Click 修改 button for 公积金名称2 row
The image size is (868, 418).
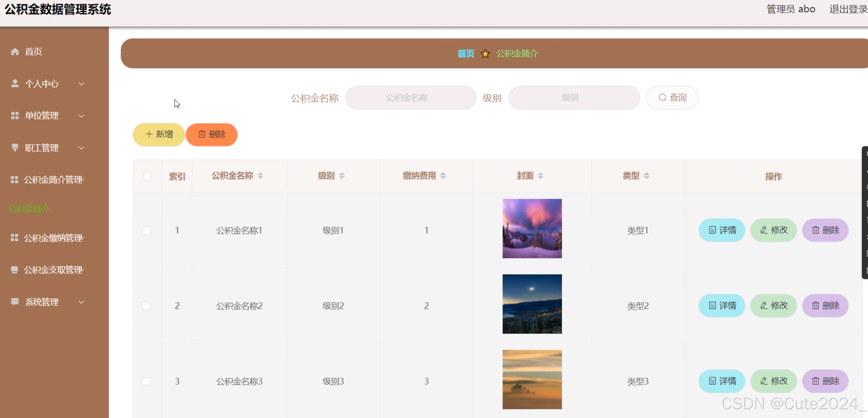773,306
